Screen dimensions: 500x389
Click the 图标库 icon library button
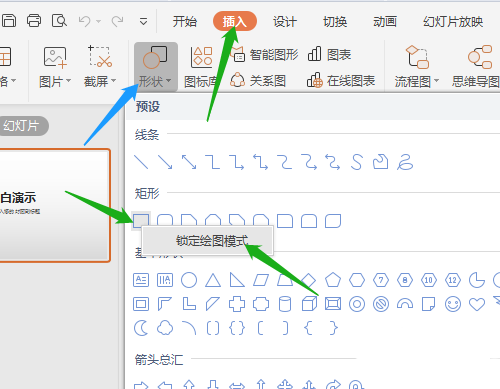point(201,67)
